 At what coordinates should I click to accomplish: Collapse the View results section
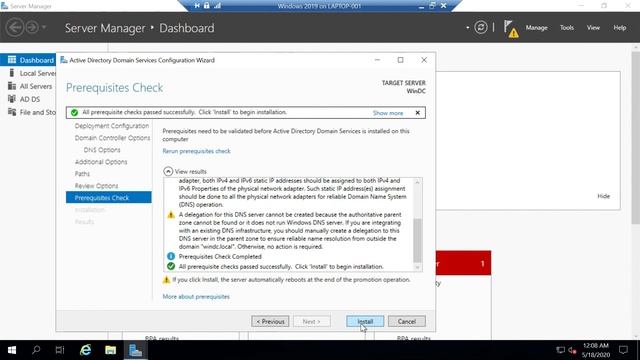click(168, 171)
